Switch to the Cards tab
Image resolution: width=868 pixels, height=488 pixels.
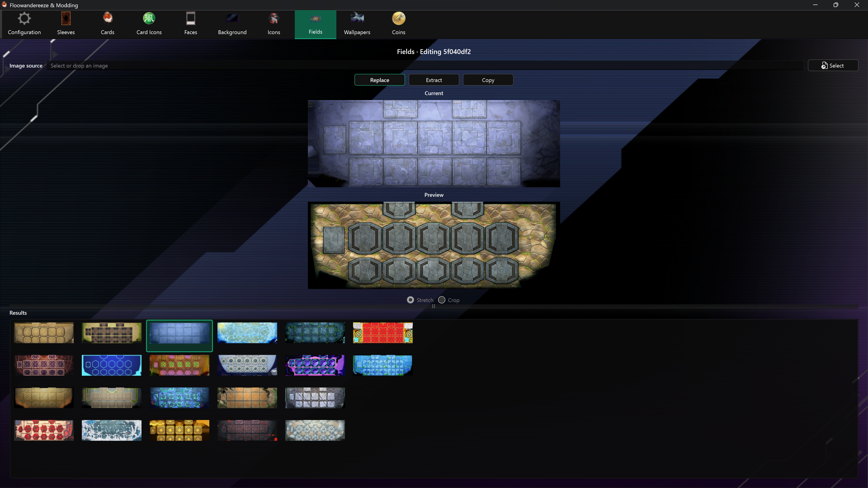pos(108,24)
